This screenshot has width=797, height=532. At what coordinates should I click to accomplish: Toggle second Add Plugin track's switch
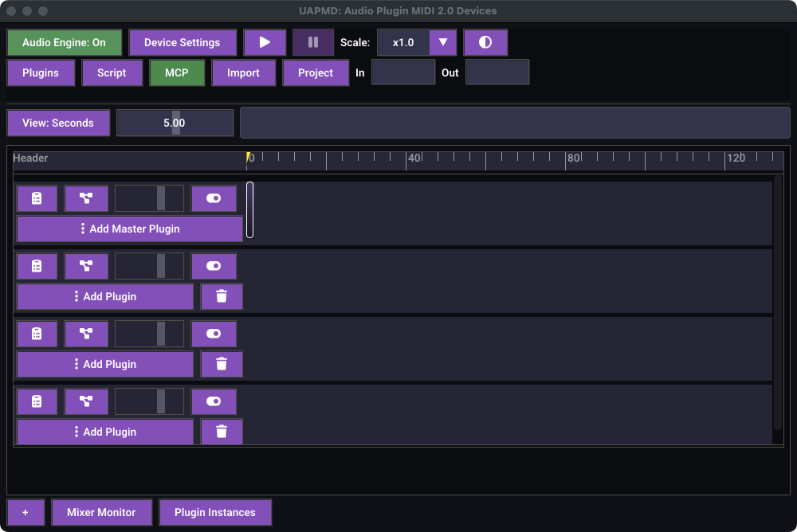click(x=214, y=334)
